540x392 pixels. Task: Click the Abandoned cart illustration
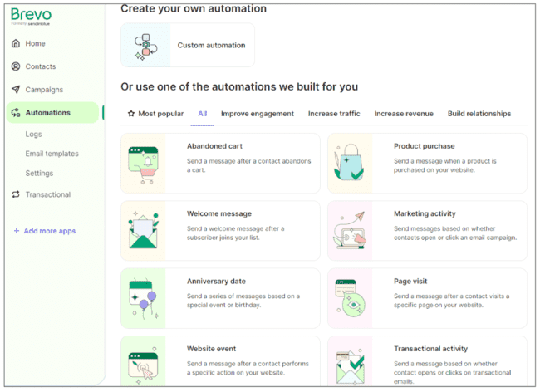pyautogui.click(x=143, y=164)
